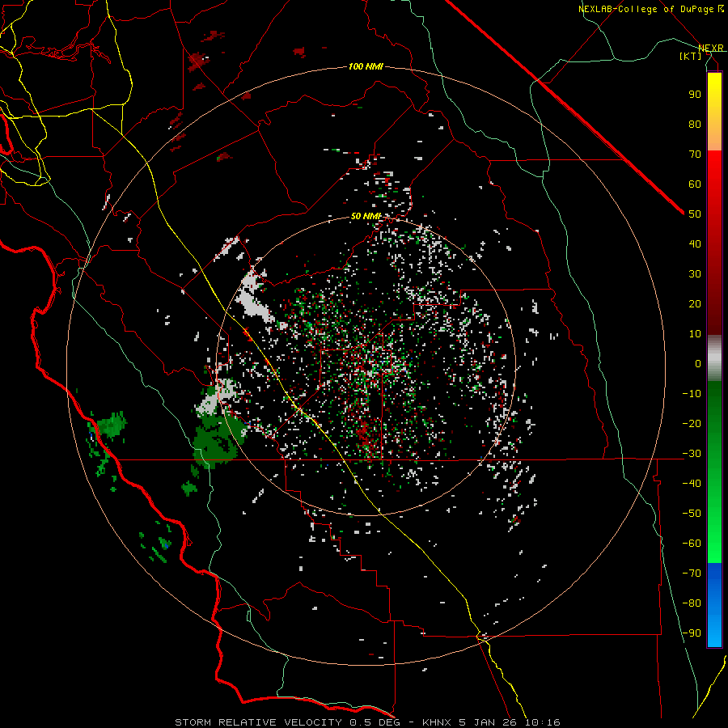Click the KHNX station identifier in caption
Image resolution: width=728 pixels, height=728 pixels.
[437, 722]
